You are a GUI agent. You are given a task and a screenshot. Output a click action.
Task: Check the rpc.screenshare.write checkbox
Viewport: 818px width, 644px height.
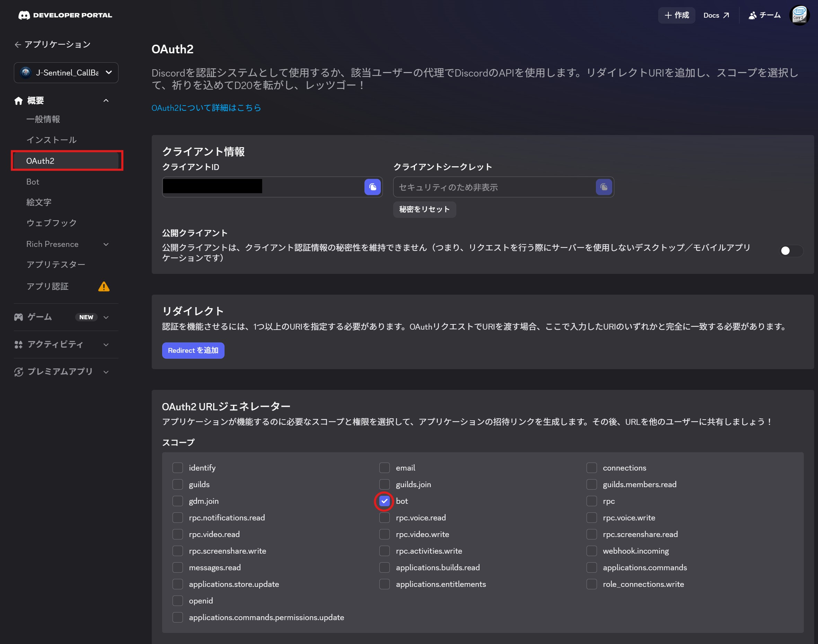pyautogui.click(x=177, y=551)
